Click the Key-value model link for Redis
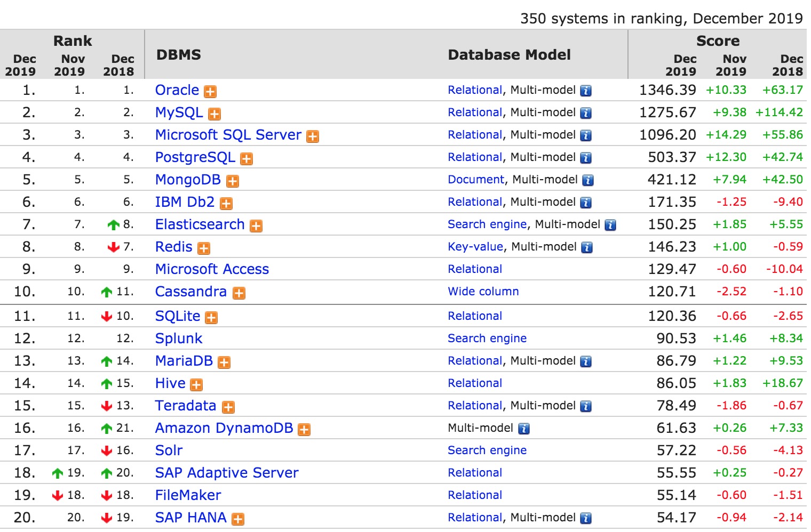Image resolution: width=811 pixels, height=532 pixels. point(475,247)
